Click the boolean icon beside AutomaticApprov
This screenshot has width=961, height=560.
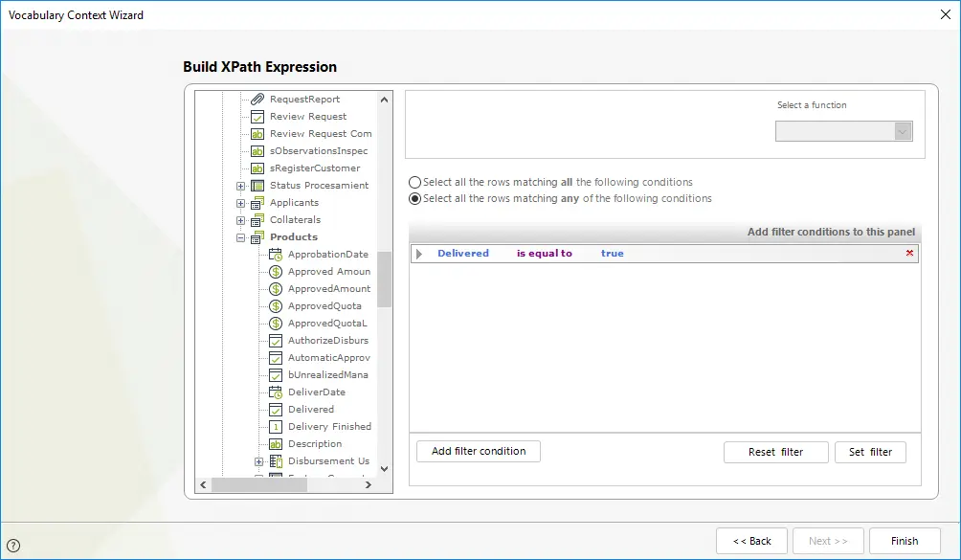276,357
